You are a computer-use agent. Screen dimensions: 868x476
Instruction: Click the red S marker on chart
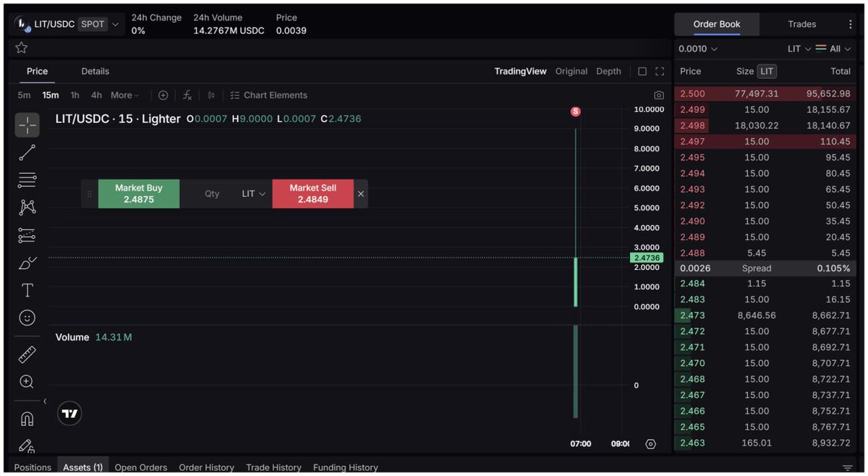click(576, 111)
